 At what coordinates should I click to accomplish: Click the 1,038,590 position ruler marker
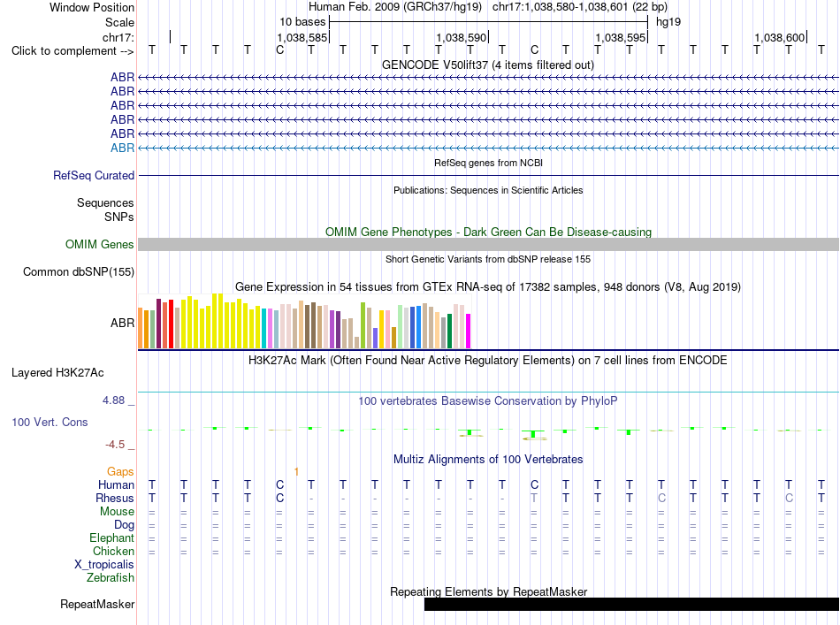click(x=462, y=37)
